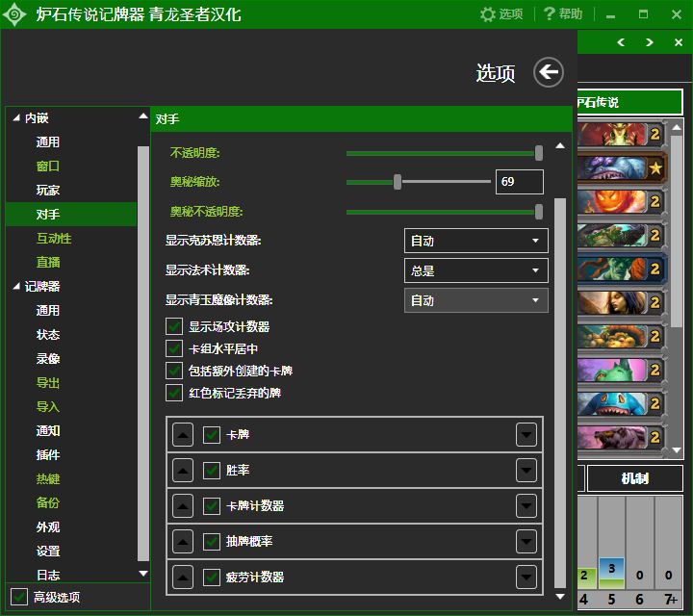Uncheck the 胜率 panel item
This screenshot has width=693, height=616.
pyautogui.click(x=211, y=470)
